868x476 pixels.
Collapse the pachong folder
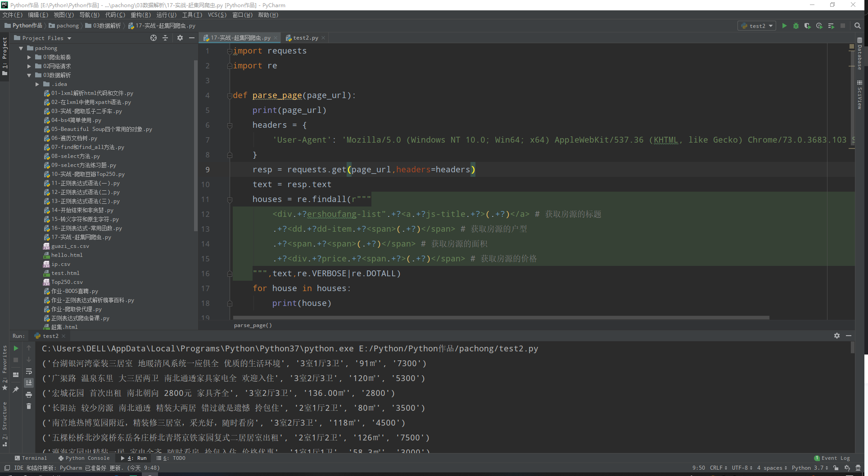pyautogui.click(x=21, y=48)
